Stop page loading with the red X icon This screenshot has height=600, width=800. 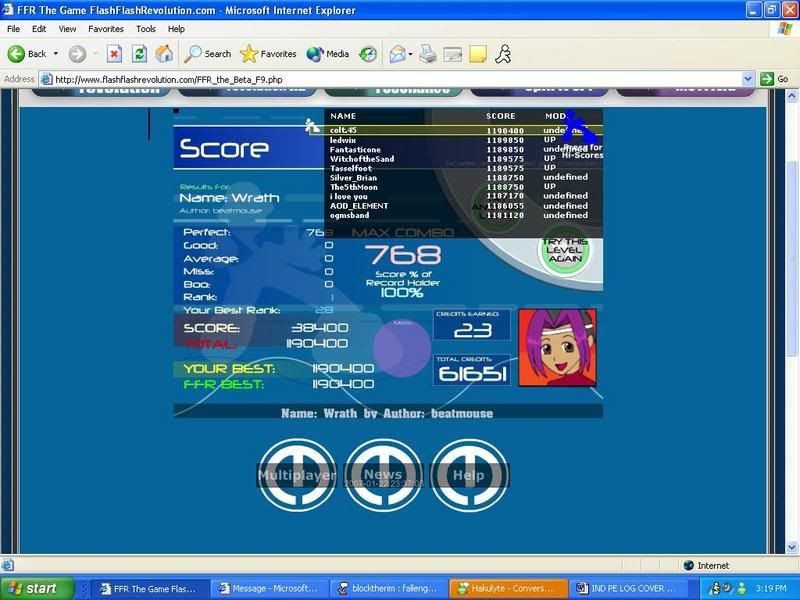pos(114,54)
